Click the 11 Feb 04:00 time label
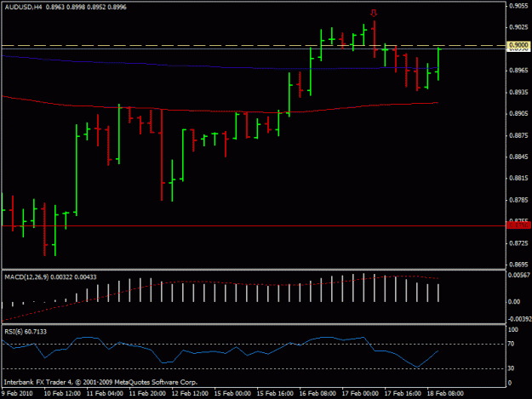532x399 pixels. pyautogui.click(x=105, y=394)
